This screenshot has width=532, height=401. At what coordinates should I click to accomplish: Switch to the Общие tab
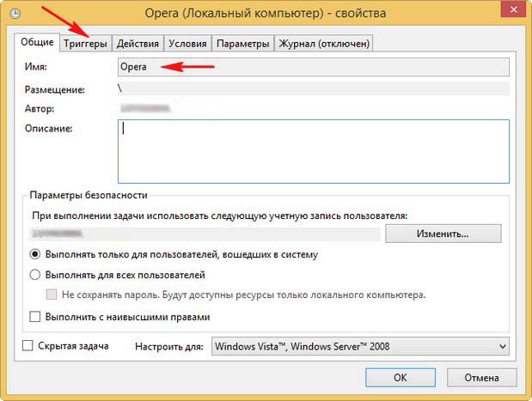click(37, 42)
